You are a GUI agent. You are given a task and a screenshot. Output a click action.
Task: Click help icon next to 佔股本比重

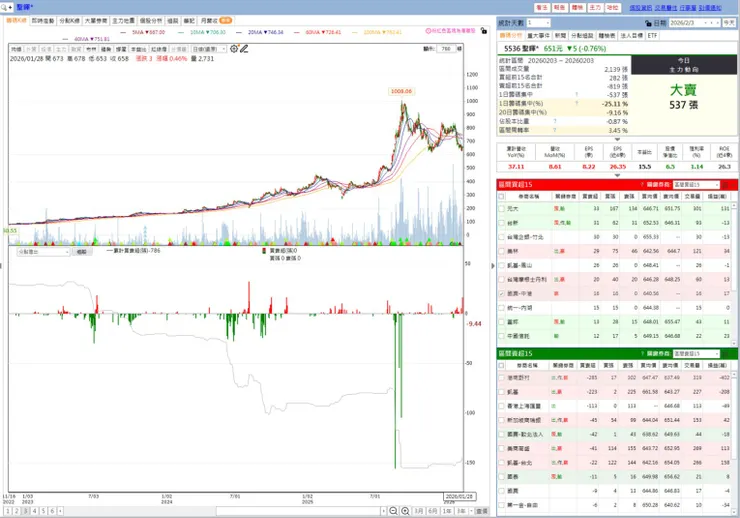coord(555,121)
